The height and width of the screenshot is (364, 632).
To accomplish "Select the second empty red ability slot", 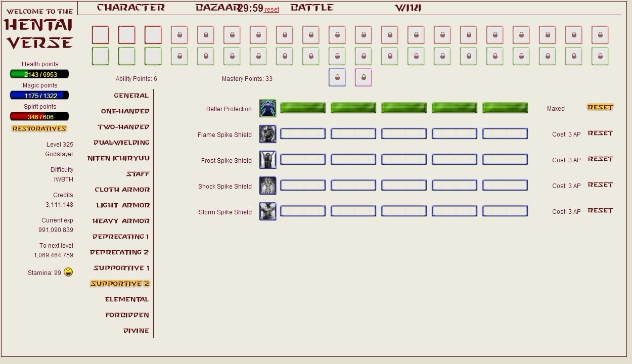I will [127, 35].
